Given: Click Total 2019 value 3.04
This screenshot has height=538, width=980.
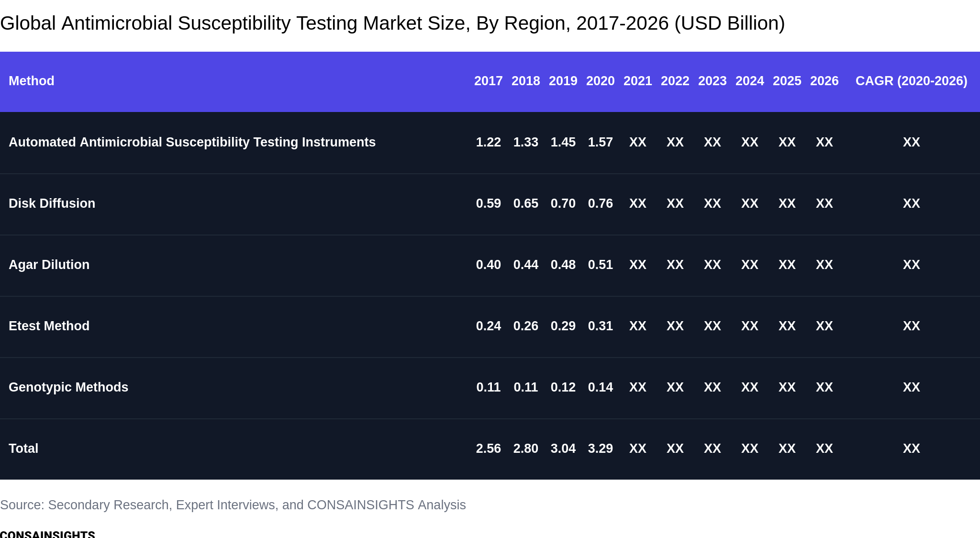Looking at the screenshot, I should (563, 448).
